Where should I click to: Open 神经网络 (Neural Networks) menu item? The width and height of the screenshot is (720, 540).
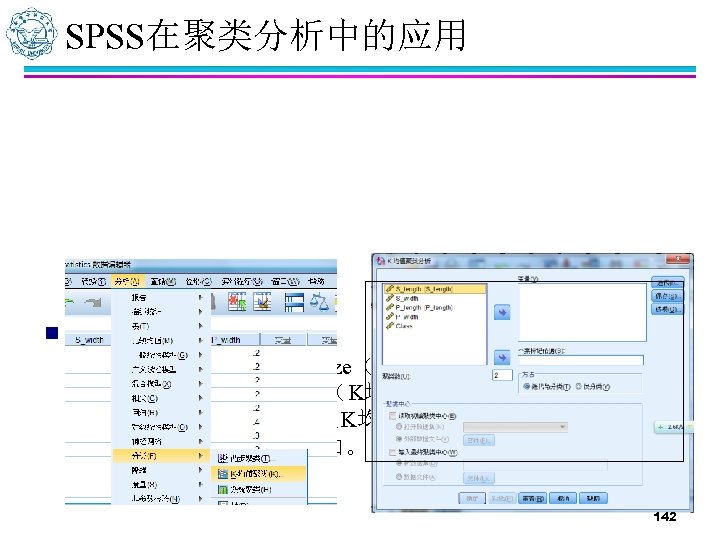pos(161,441)
